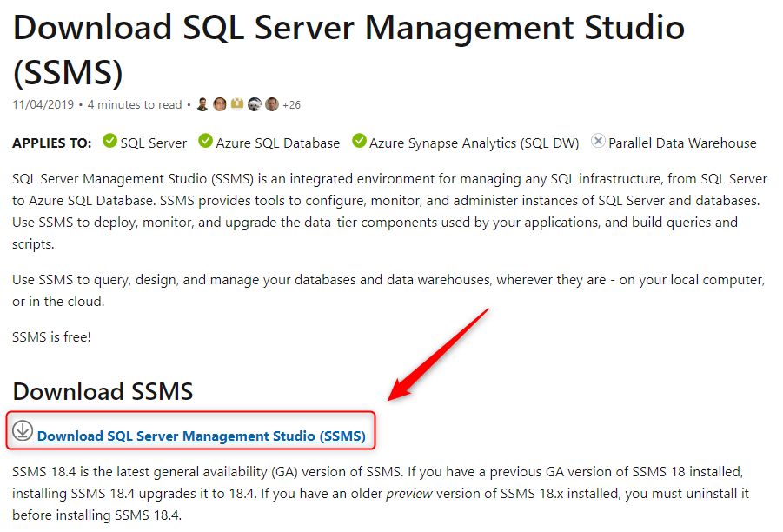Click the Azure SQL Database label
The height and width of the screenshot is (532, 783).
coord(278,143)
